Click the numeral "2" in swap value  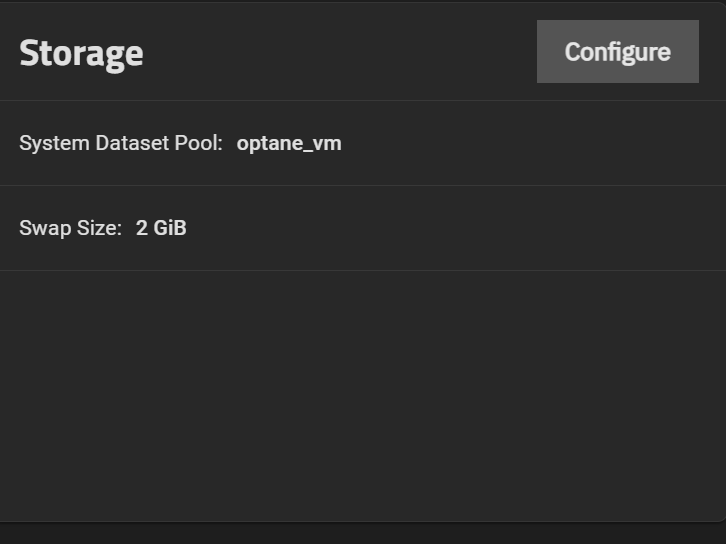coord(142,228)
